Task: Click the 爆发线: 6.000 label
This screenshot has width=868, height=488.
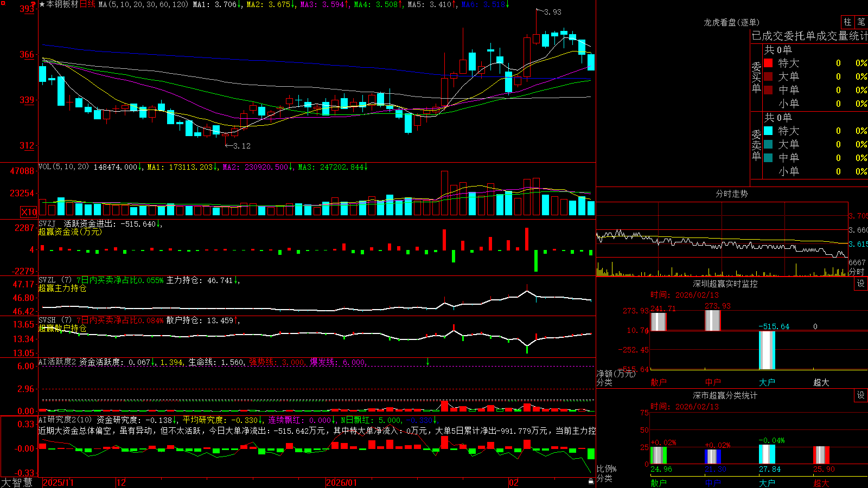Action: point(338,362)
